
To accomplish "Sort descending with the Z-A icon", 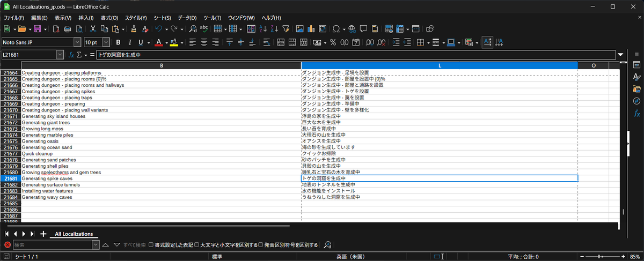I will click(274, 28).
